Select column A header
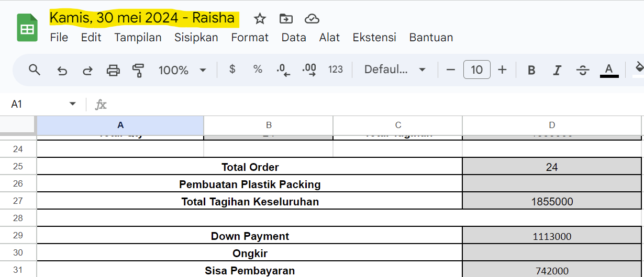Screen dimensions: 644x277 tap(120, 125)
